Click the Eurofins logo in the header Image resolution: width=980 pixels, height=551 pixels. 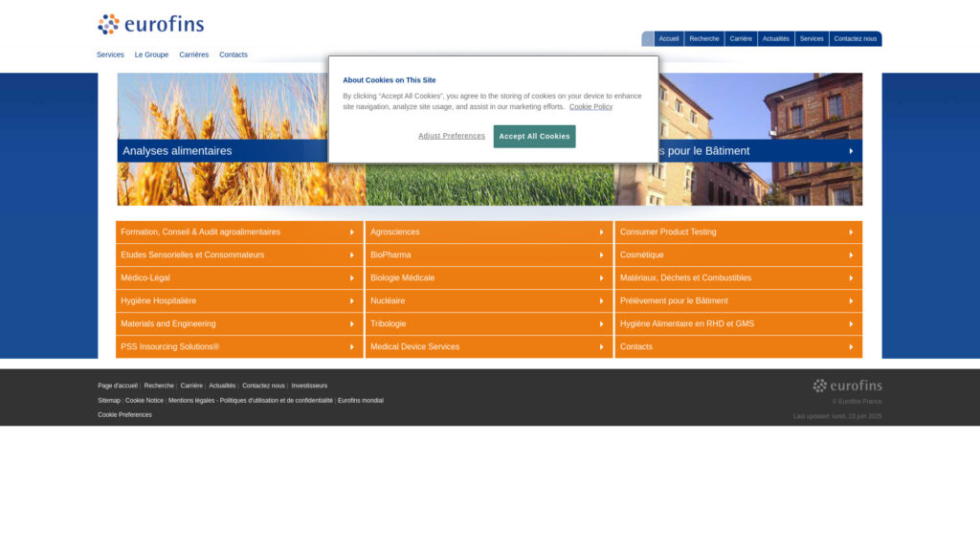[x=150, y=23]
